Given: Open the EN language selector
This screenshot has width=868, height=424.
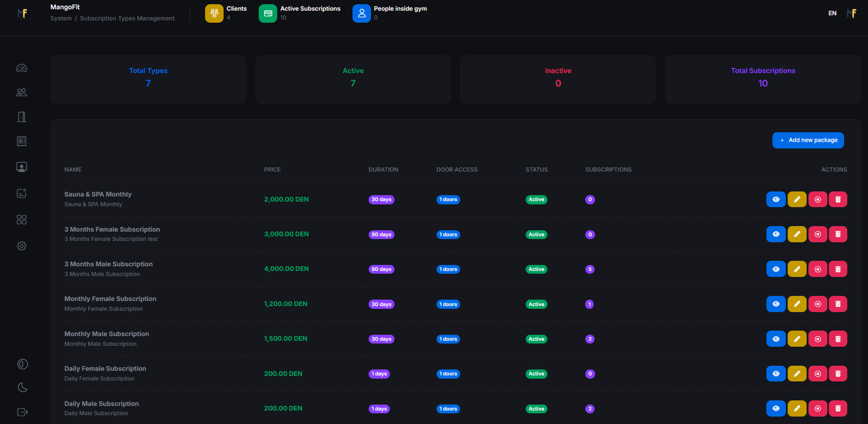Looking at the screenshot, I should point(832,13).
